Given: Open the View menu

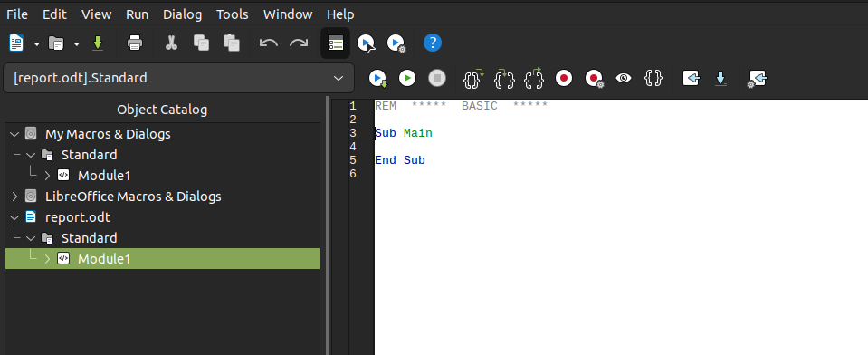Looking at the screenshot, I should [96, 14].
